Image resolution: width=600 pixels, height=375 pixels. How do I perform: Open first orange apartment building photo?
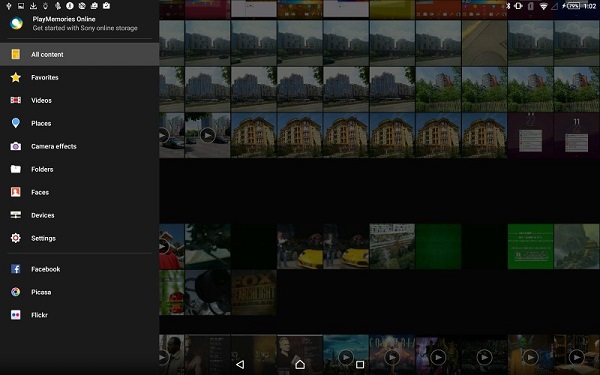(254, 135)
